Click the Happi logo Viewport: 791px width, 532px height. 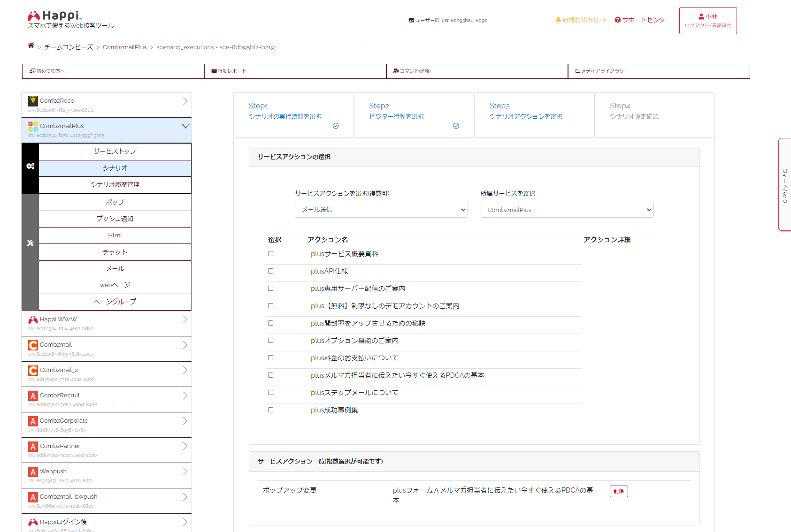pos(54,16)
